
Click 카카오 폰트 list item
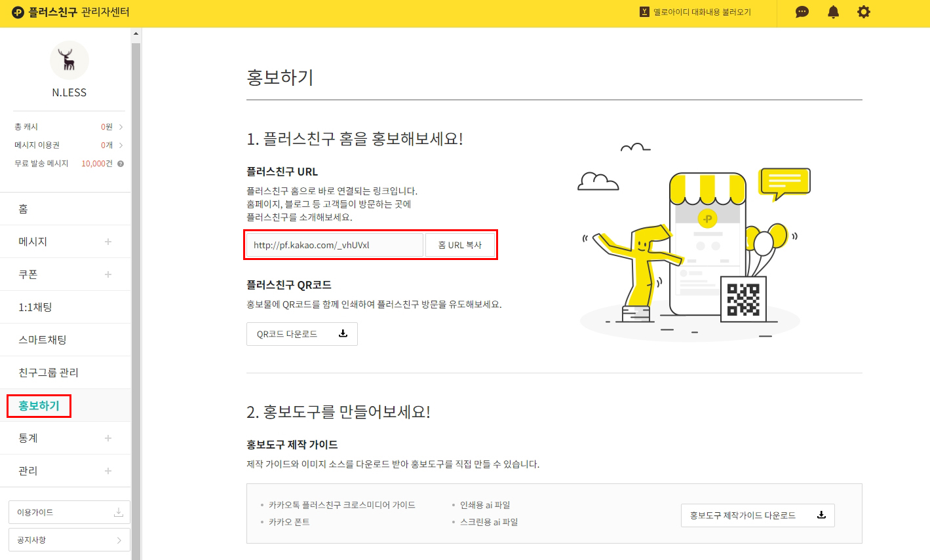click(289, 522)
